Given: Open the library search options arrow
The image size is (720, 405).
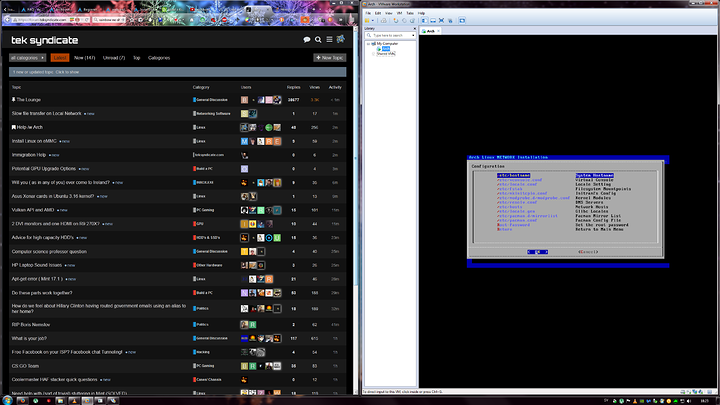Looking at the screenshot, I should pyautogui.click(x=413, y=35).
